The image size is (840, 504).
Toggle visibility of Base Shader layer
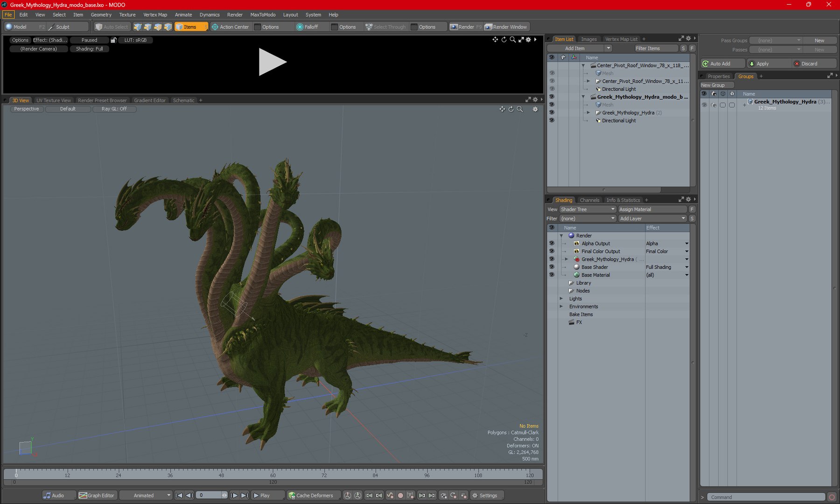(x=552, y=267)
